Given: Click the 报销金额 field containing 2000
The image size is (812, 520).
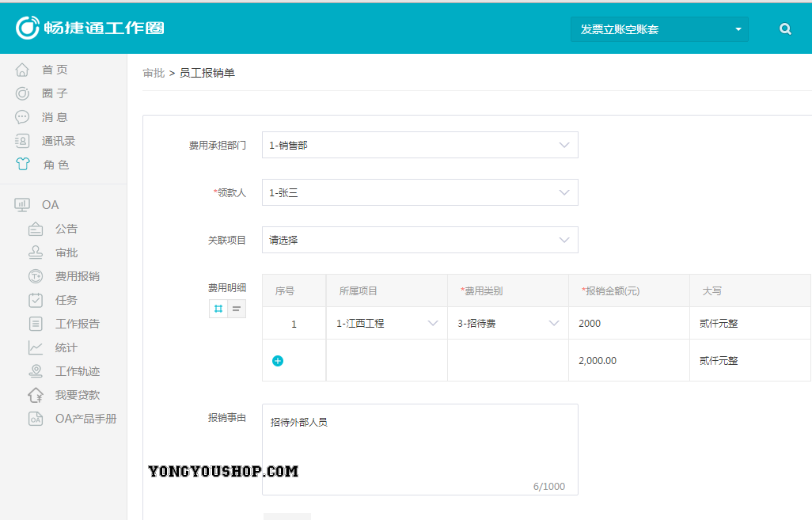Looking at the screenshot, I should click(629, 323).
